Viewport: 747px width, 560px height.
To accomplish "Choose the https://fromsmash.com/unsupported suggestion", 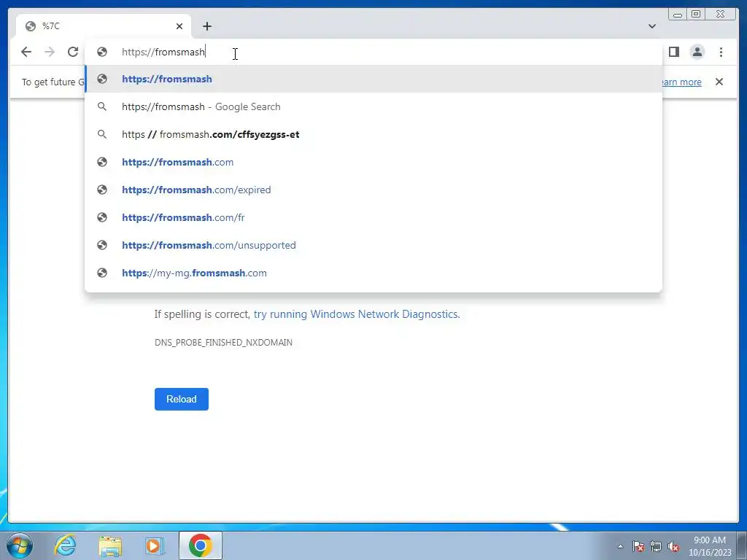I will (373, 245).
